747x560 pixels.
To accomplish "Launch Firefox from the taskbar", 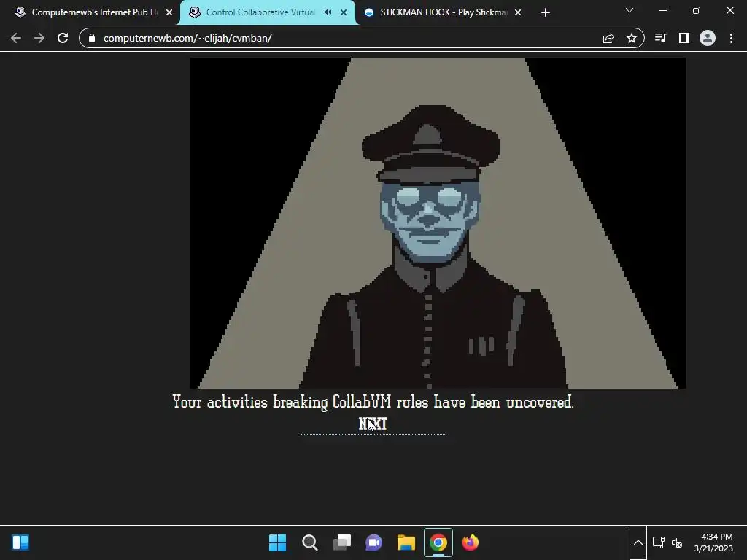I will tap(471, 542).
